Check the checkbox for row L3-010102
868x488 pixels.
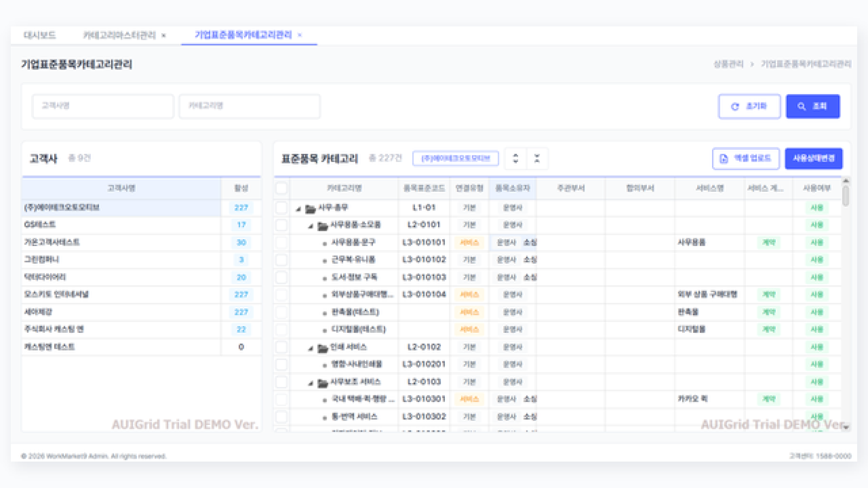[281, 260]
